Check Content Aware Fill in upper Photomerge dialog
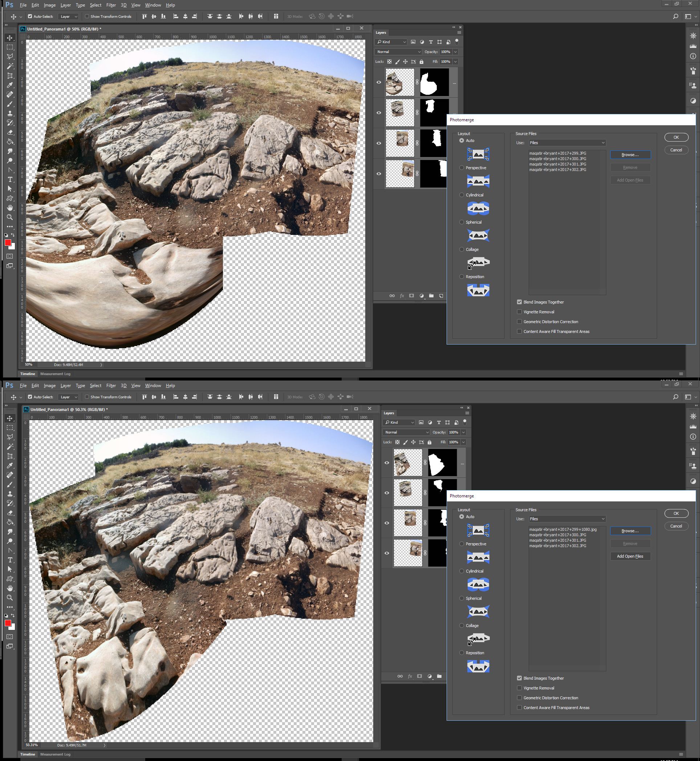Viewport: 700px width, 761px height. click(x=519, y=331)
